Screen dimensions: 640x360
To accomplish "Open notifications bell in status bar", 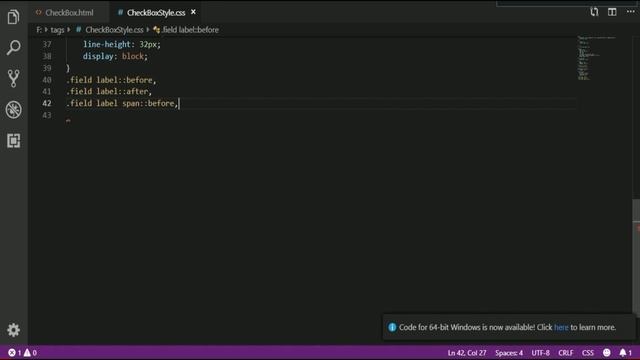I will tap(625, 353).
